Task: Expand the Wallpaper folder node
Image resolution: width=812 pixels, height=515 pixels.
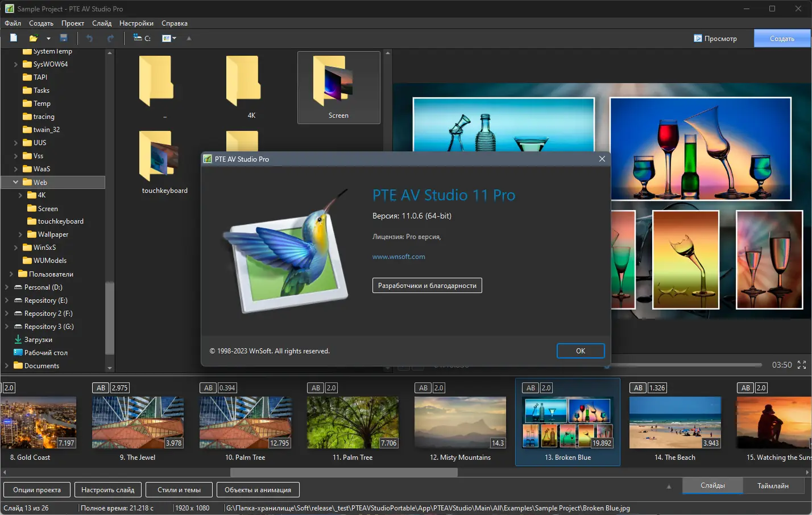Action: coord(20,234)
